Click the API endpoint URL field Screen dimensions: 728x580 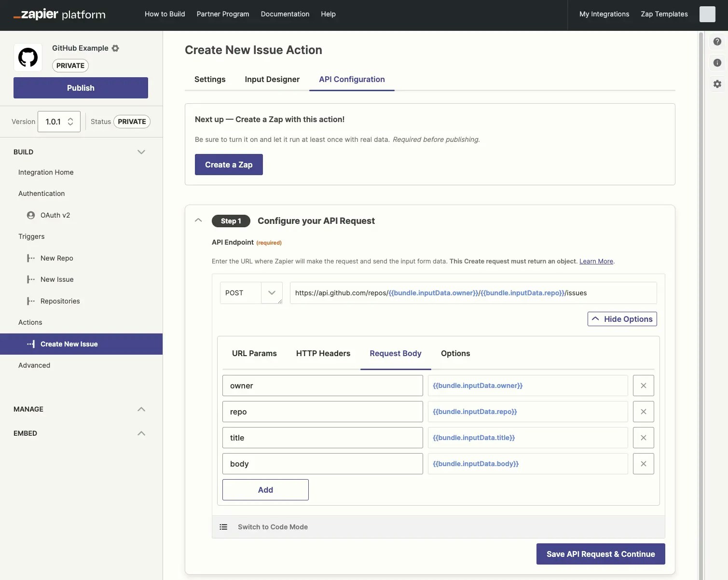point(473,293)
